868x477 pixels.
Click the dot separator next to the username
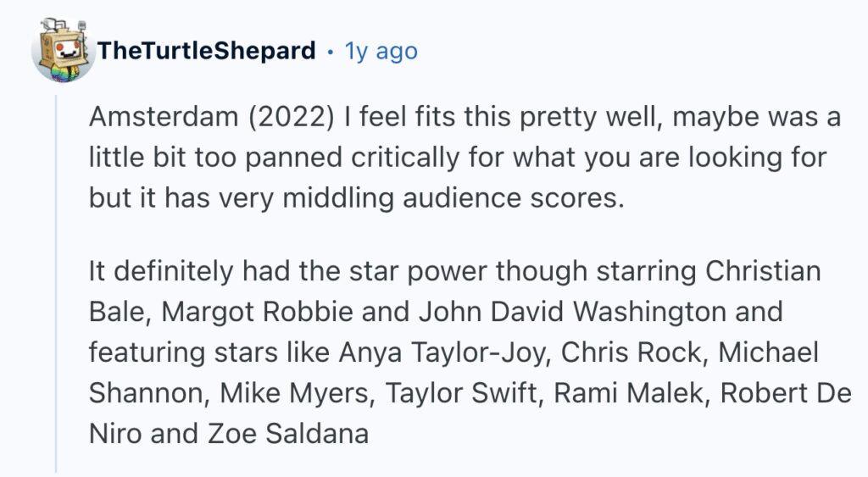(331, 52)
